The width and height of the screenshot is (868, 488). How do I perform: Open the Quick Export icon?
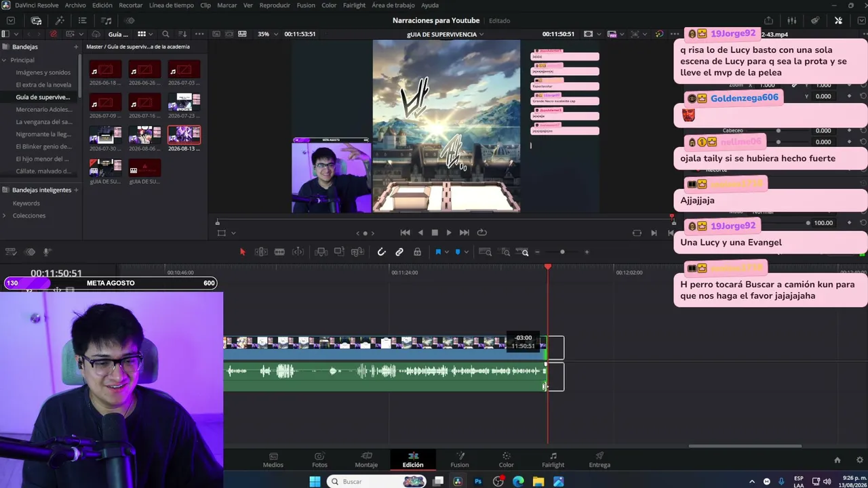[768, 20]
